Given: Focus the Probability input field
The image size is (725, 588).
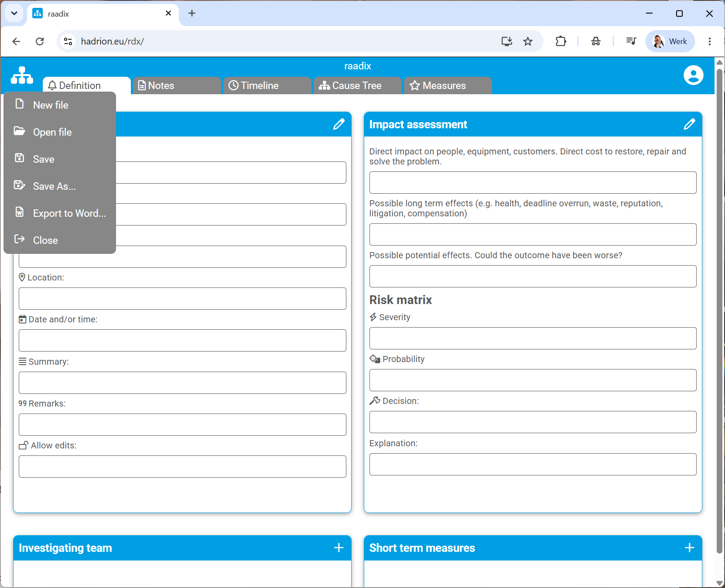Looking at the screenshot, I should point(533,380).
